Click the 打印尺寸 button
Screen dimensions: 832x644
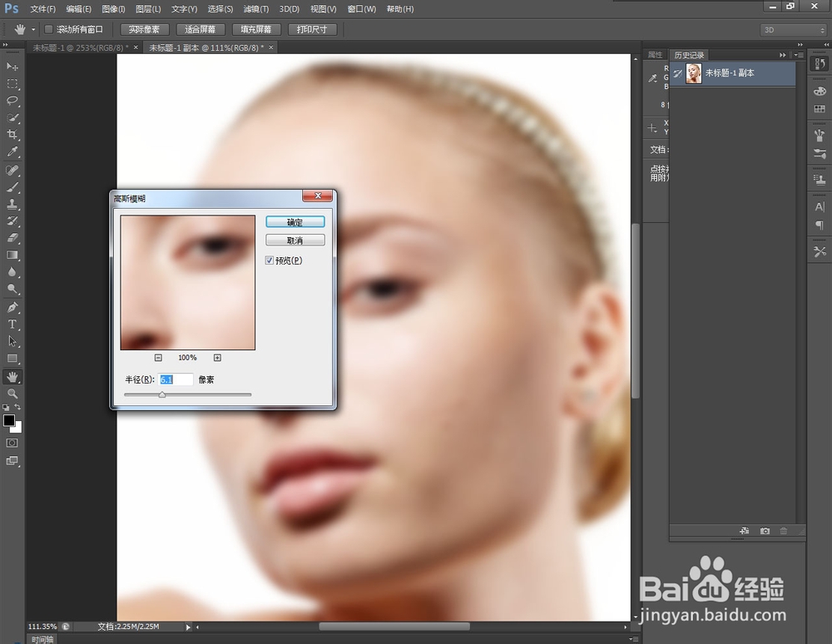(x=313, y=30)
